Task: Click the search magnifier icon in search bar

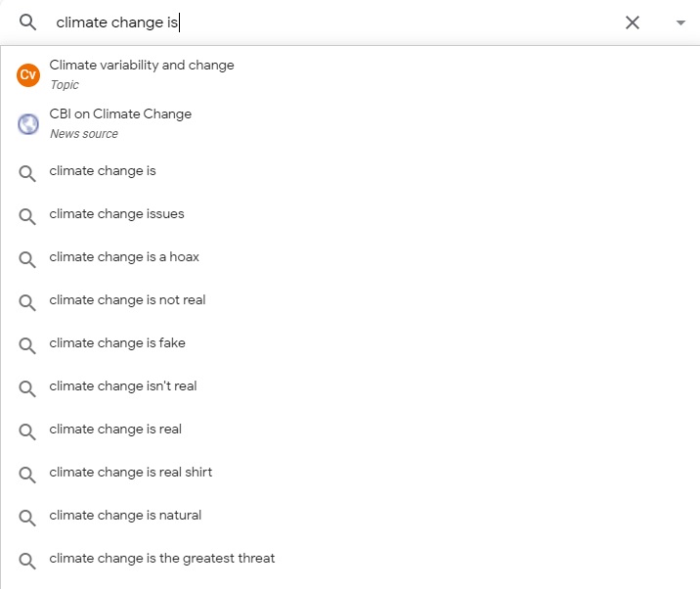Action: pyautogui.click(x=27, y=22)
